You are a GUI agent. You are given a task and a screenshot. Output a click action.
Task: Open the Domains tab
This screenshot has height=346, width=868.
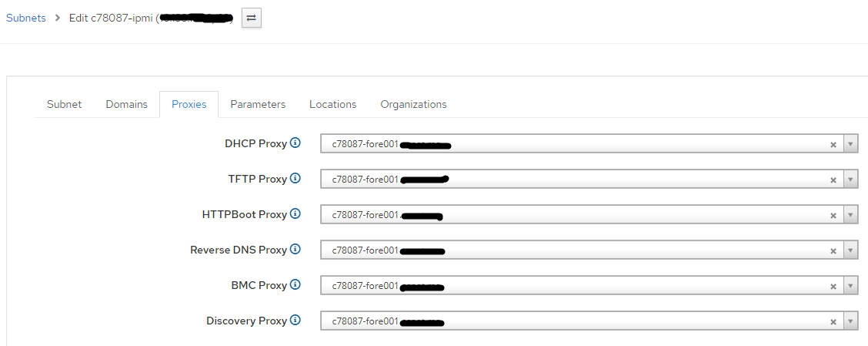pos(127,104)
